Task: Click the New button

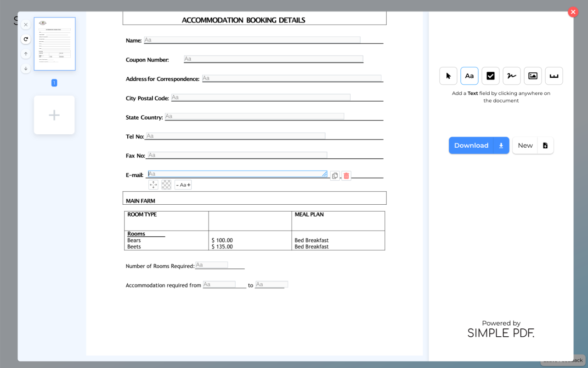Action: pyautogui.click(x=525, y=145)
